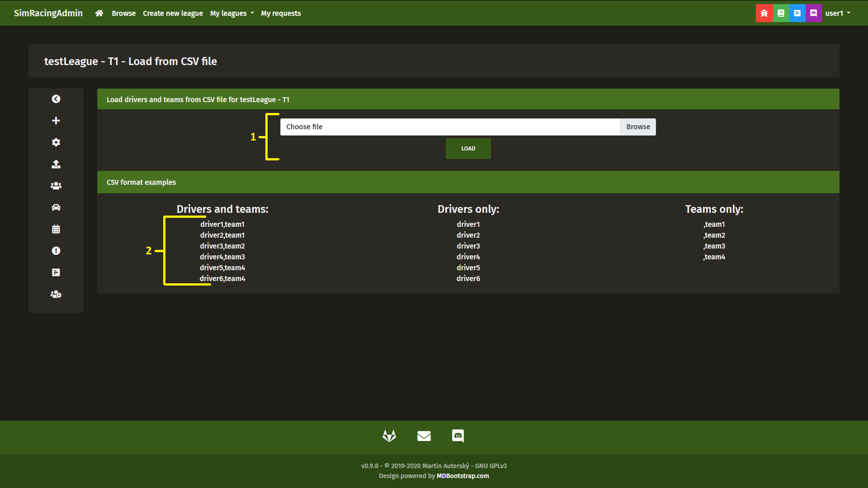Click the team members/roster icon
This screenshot has width=868, height=488.
point(56,186)
